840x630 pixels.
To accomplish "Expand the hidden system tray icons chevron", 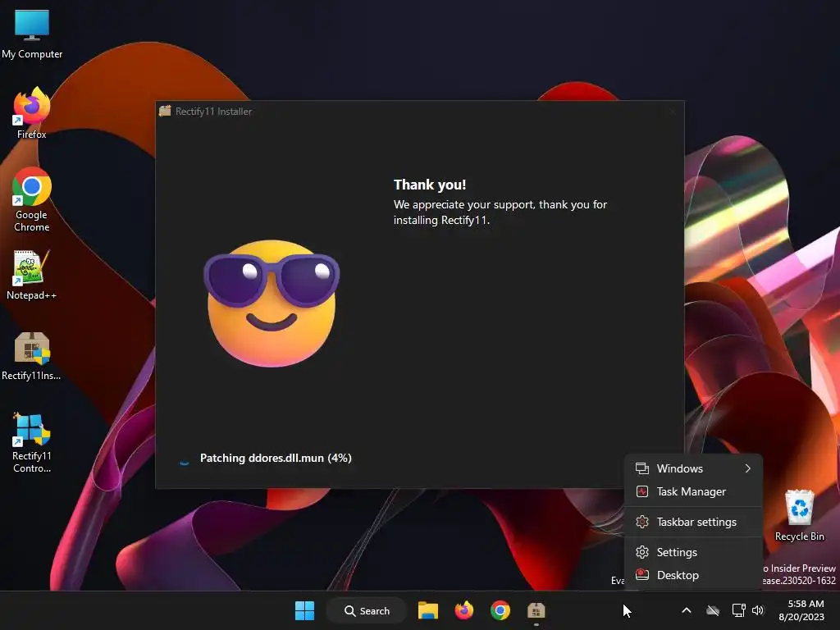I will 687,610.
